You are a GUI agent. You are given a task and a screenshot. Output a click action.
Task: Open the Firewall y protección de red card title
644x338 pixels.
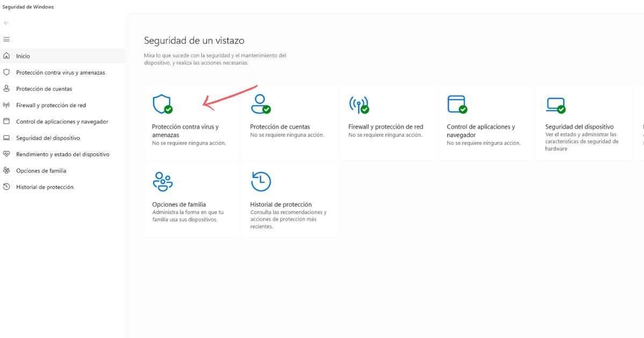point(386,127)
